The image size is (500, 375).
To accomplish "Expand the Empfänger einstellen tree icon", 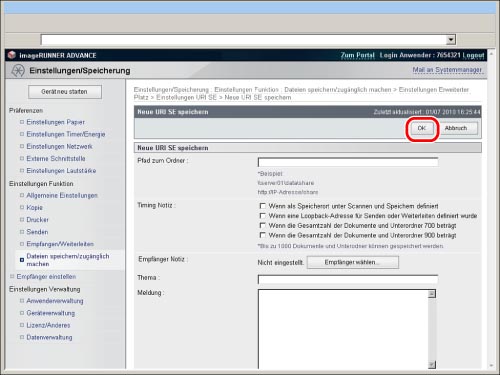I will tap(12, 276).
